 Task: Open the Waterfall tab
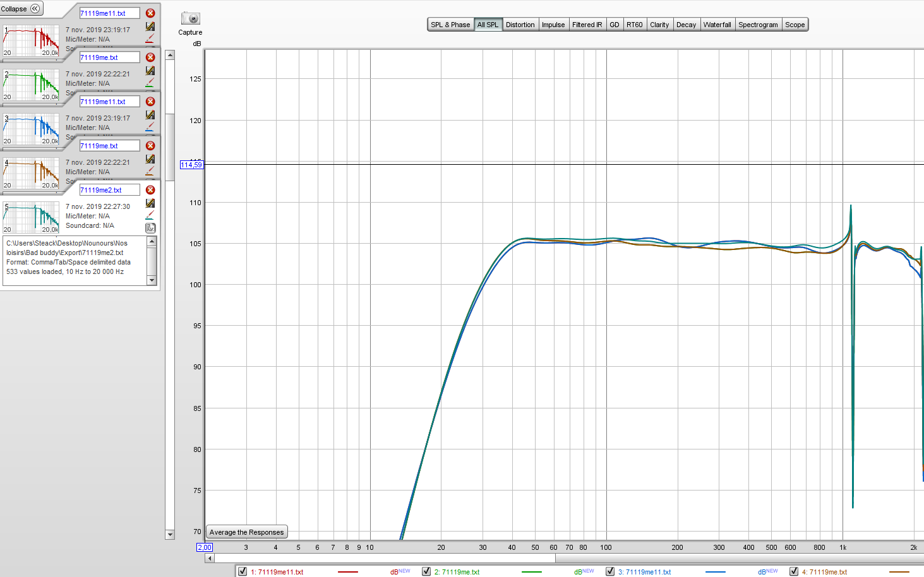(717, 25)
